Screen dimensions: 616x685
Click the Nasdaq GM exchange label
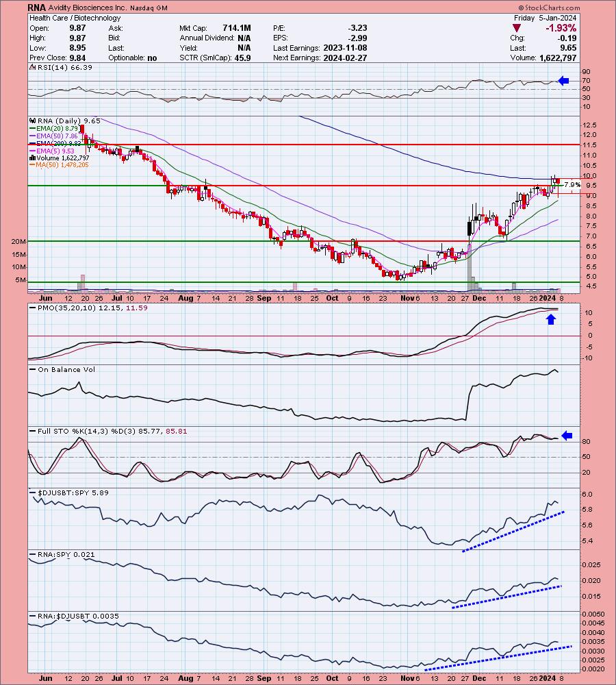(148, 8)
